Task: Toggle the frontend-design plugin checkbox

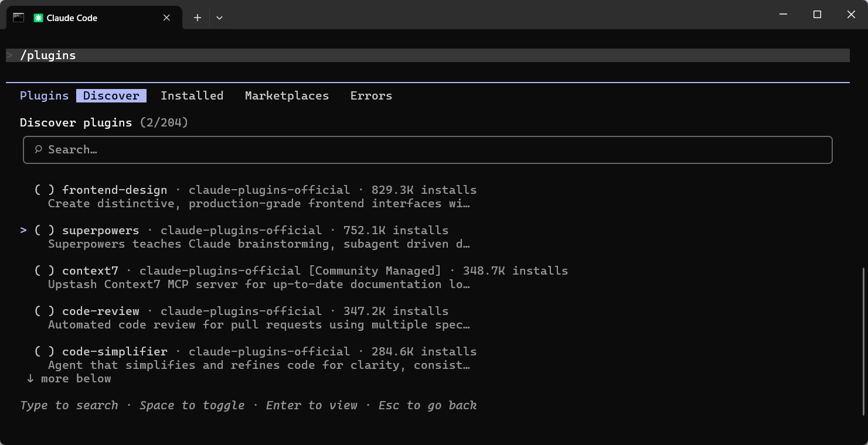Action: tap(45, 190)
